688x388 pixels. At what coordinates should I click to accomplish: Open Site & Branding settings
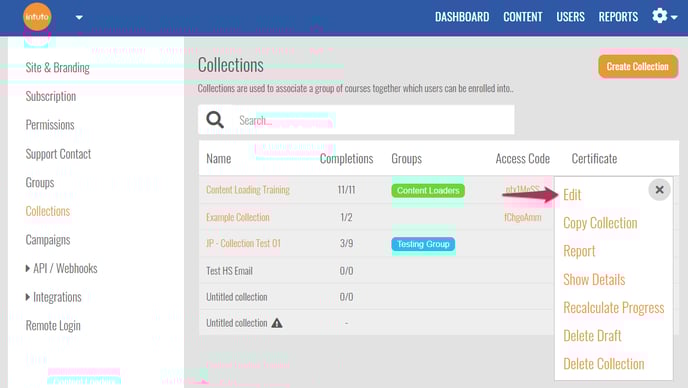click(57, 68)
